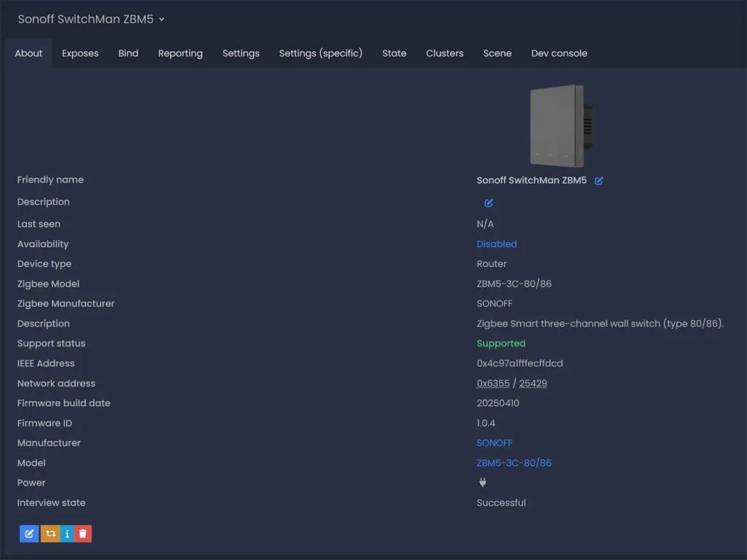Open the Sonoff SwitchMan ZBM5 device dropdown

coord(91,20)
